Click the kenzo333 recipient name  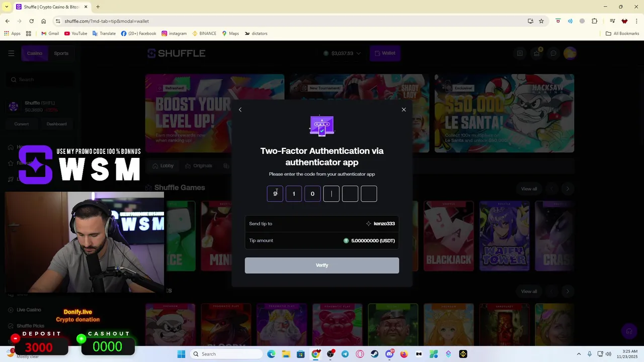tap(384, 224)
